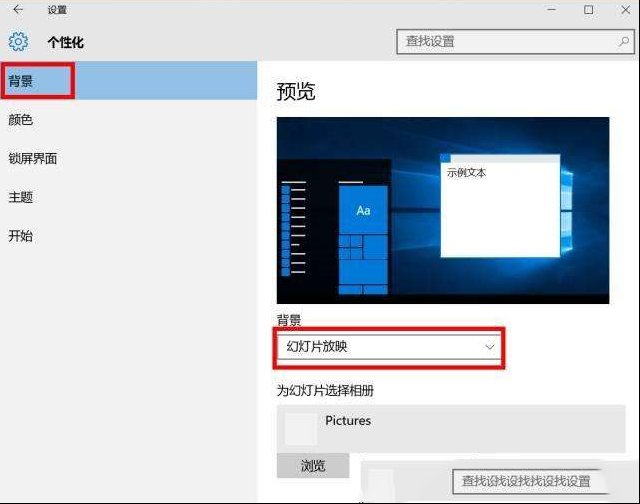Image resolution: width=640 pixels, height=504 pixels.
Task: Open the 颜色 settings page
Action: point(21,120)
